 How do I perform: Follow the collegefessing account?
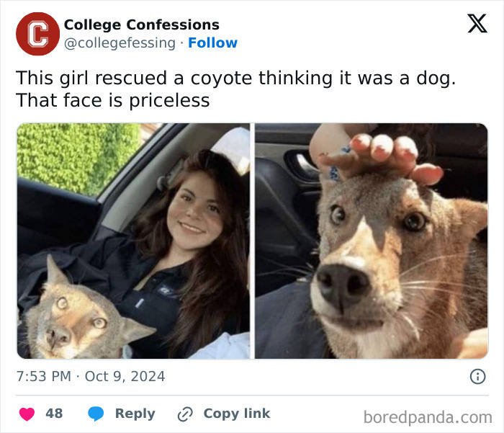pos(213,43)
